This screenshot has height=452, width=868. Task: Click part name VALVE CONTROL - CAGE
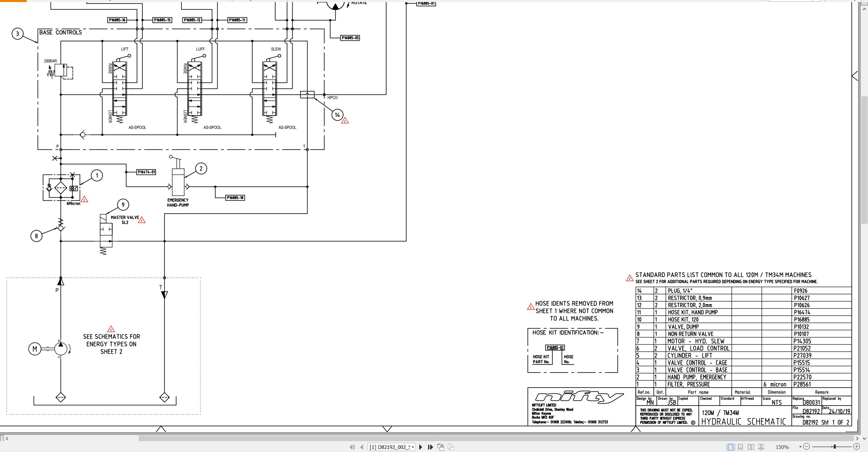(697, 363)
